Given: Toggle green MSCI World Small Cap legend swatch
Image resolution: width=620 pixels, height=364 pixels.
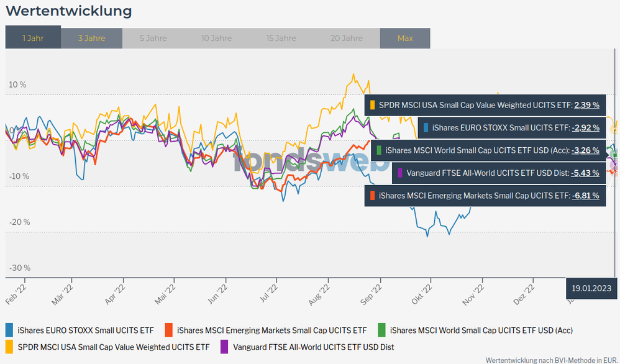Looking at the screenshot, I should click(x=381, y=330).
